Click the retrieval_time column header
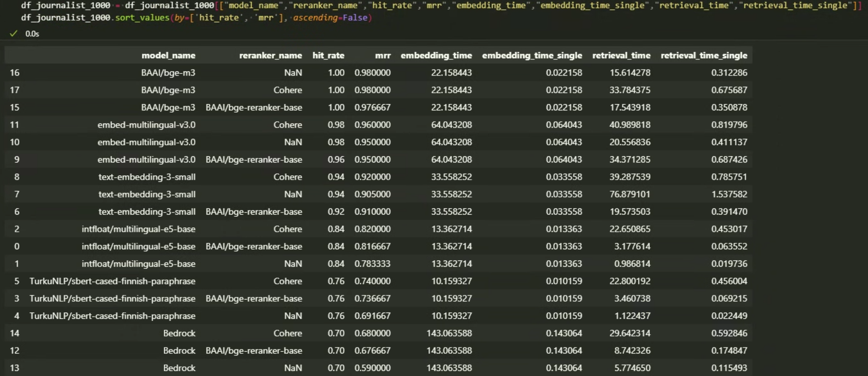 pos(621,55)
